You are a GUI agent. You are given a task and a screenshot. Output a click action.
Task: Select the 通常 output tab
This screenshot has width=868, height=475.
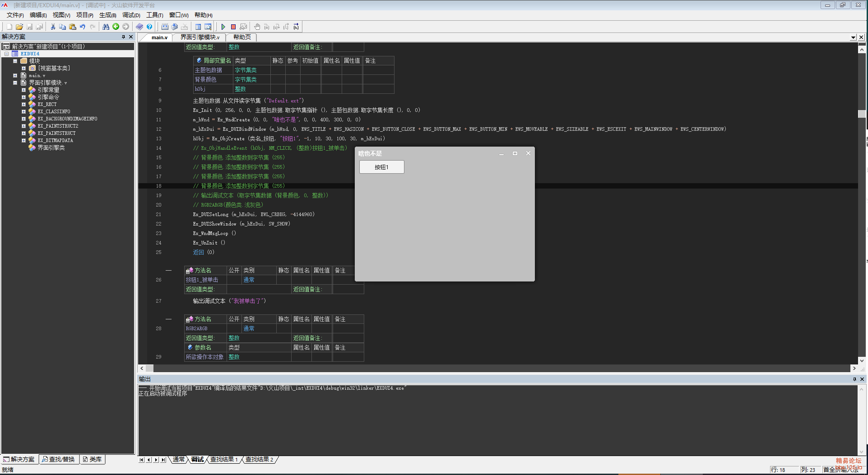click(x=179, y=459)
